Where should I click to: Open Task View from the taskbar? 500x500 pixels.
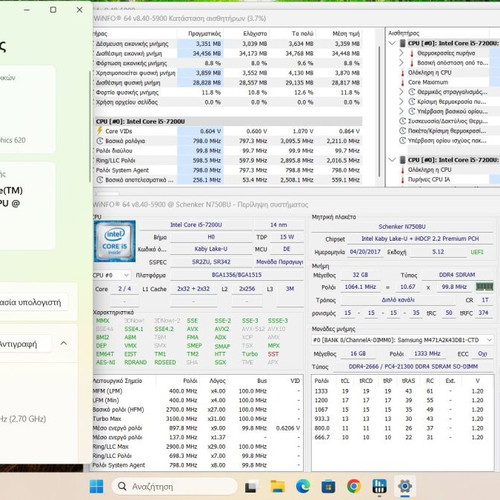[x=251, y=487]
